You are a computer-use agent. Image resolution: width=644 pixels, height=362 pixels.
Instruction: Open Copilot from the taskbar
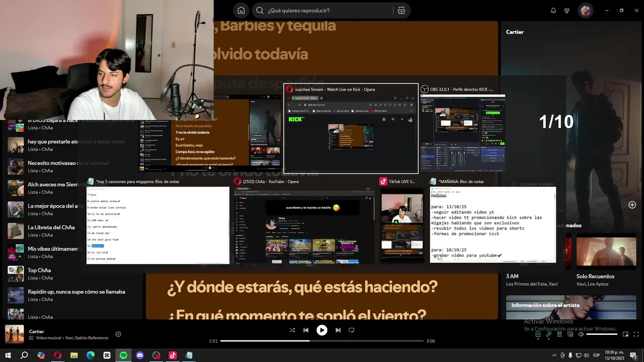41,355
